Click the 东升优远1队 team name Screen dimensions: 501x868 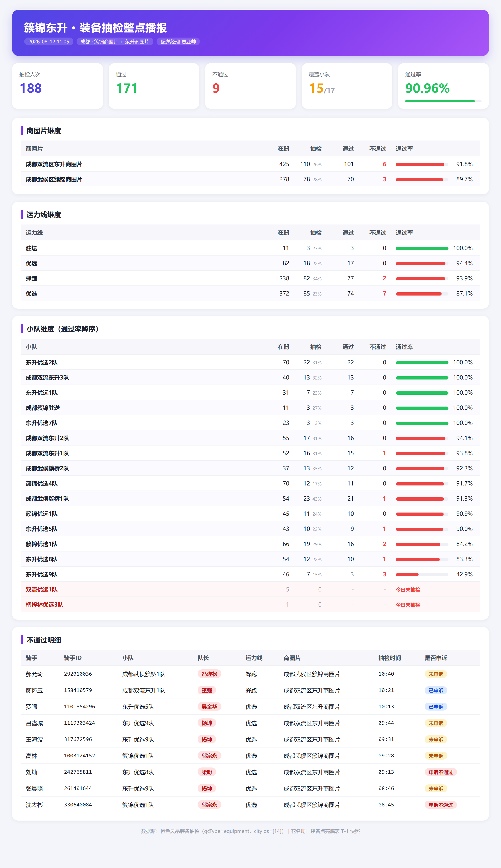[42, 393]
